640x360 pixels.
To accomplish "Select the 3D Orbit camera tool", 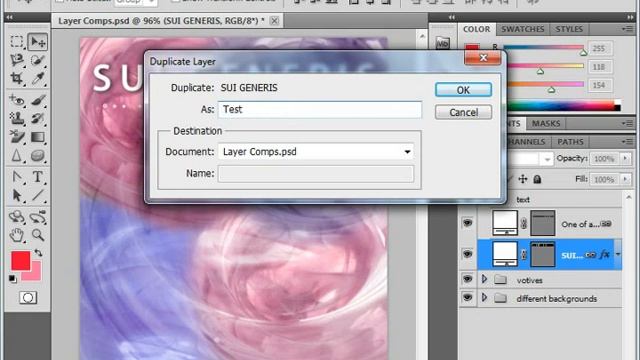I will pyautogui.click(x=38, y=217).
